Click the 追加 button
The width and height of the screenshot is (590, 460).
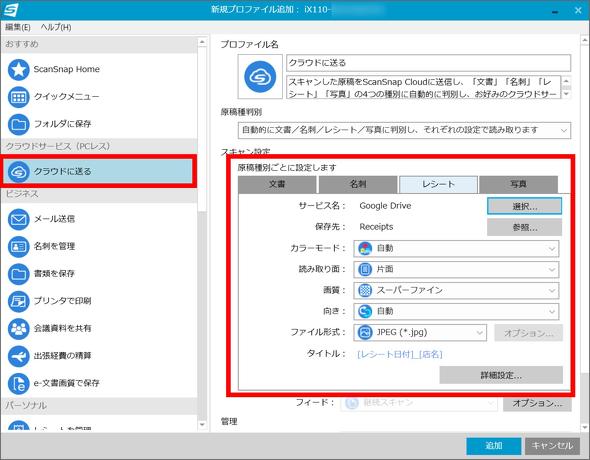click(494, 446)
